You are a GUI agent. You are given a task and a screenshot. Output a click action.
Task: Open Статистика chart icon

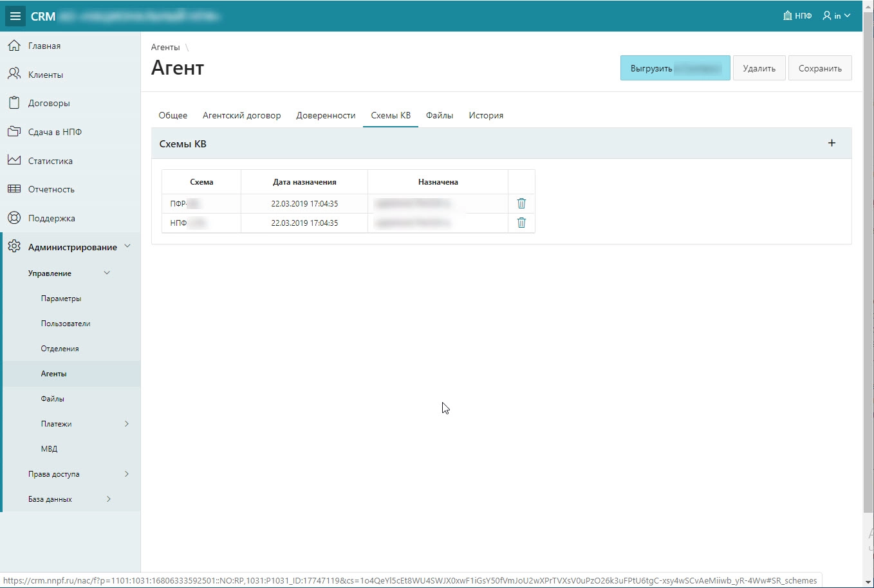(14, 160)
